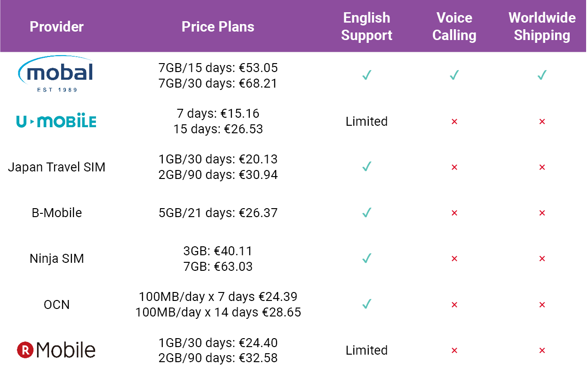Click U-Mobile's Voice Calling red cross

454,122
